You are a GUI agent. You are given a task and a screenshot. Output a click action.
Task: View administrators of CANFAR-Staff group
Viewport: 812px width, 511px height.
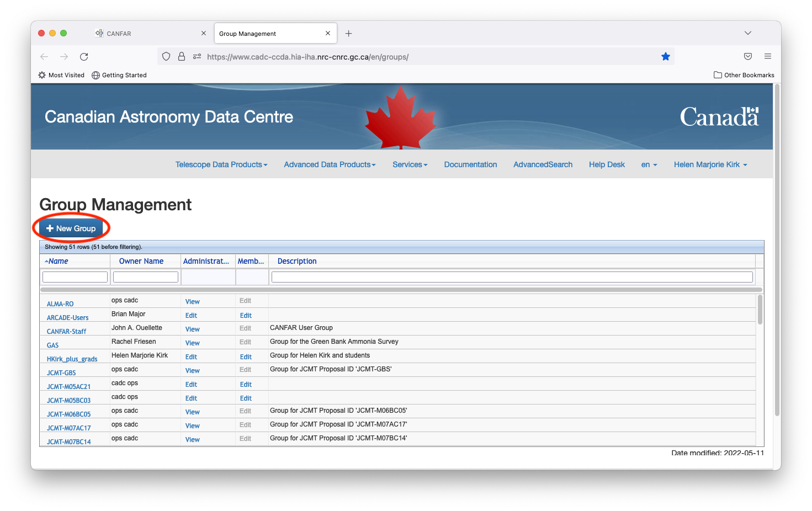pyautogui.click(x=193, y=329)
